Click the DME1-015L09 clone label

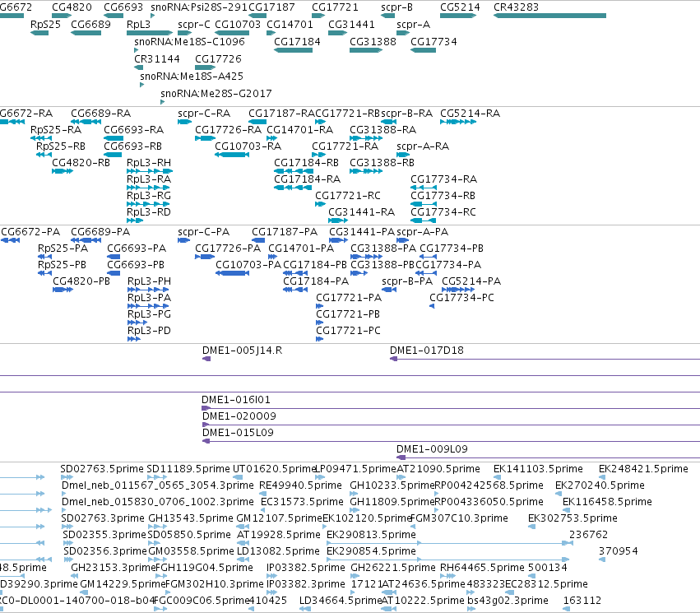(x=238, y=433)
